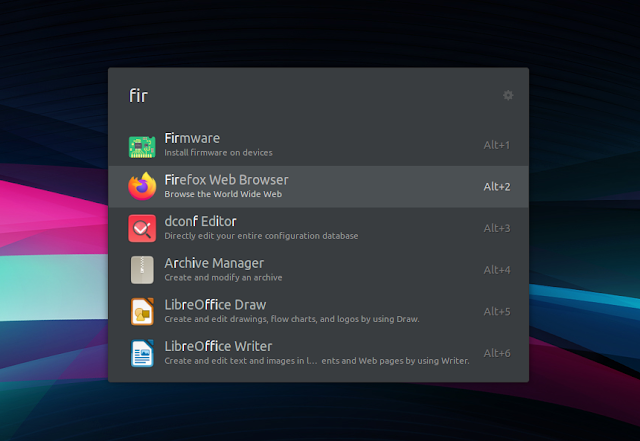Click the Firmware chip icon

pyautogui.click(x=142, y=147)
